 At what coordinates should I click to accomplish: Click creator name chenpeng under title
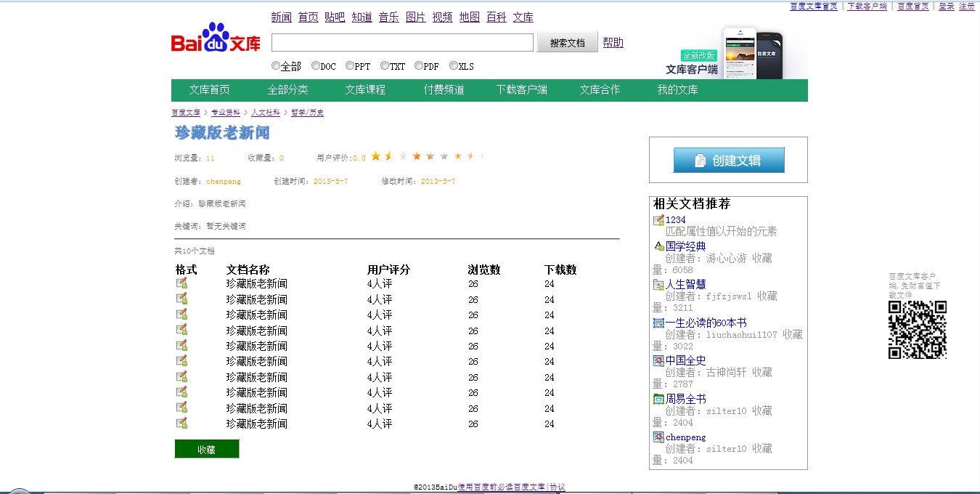coord(224,181)
